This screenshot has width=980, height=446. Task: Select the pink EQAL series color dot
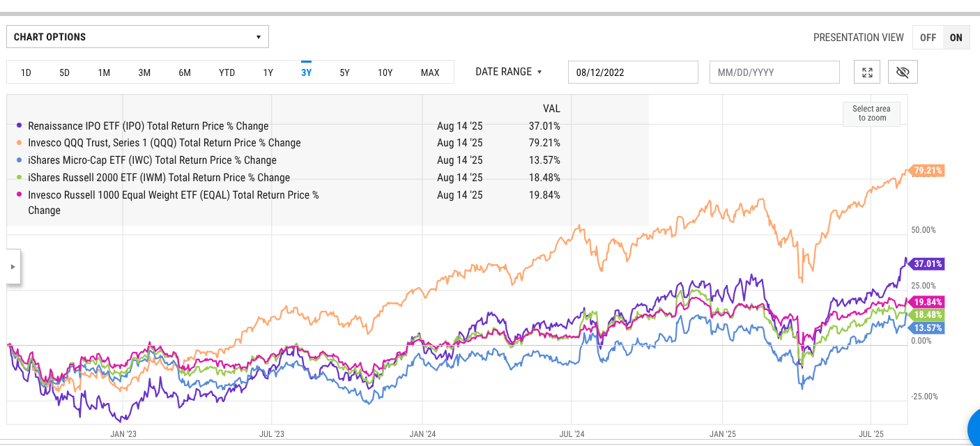click(20, 195)
